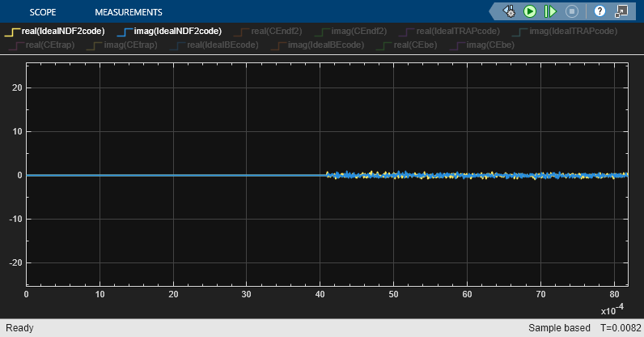Switch to the Measurements tab
The height and width of the screenshot is (337, 644).
click(129, 12)
